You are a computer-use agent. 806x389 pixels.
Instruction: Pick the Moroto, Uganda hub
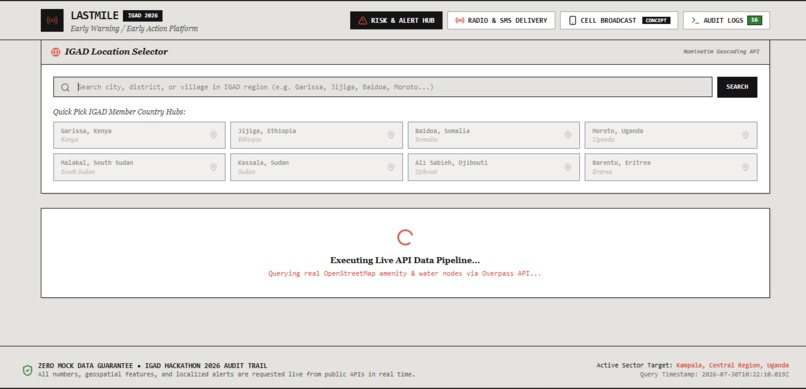[x=671, y=135]
